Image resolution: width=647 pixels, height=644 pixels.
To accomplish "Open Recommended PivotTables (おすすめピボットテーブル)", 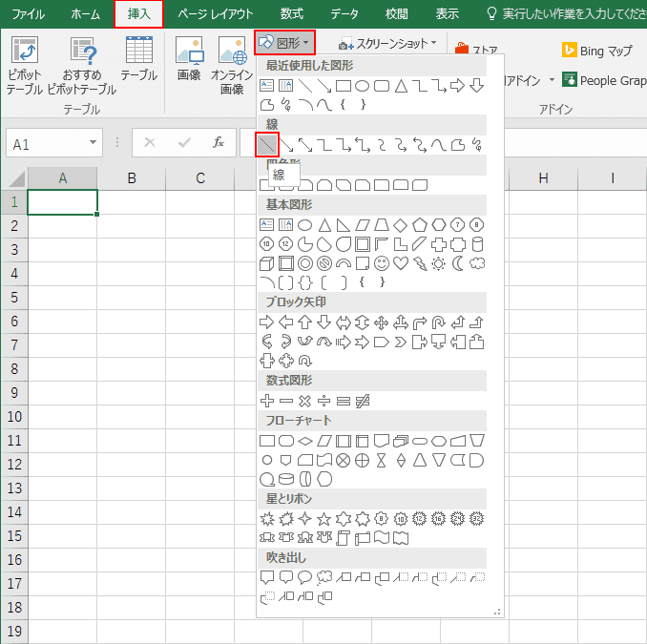I will [x=82, y=65].
